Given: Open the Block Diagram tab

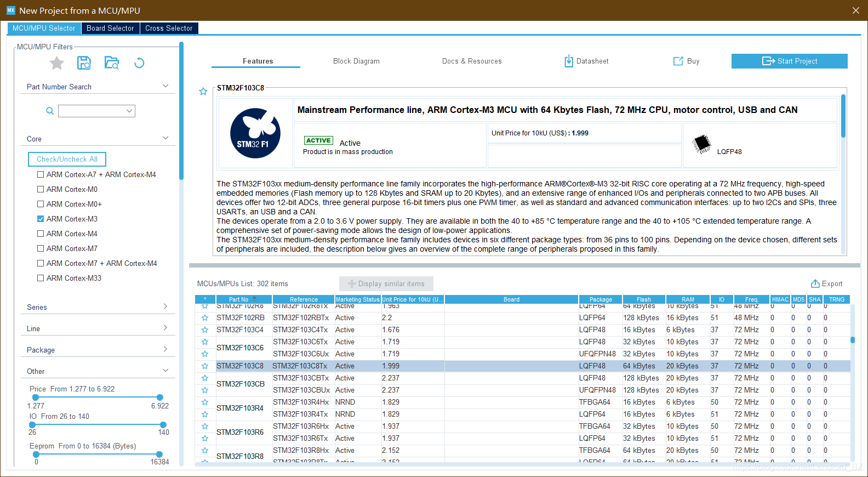Looking at the screenshot, I should (356, 61).
